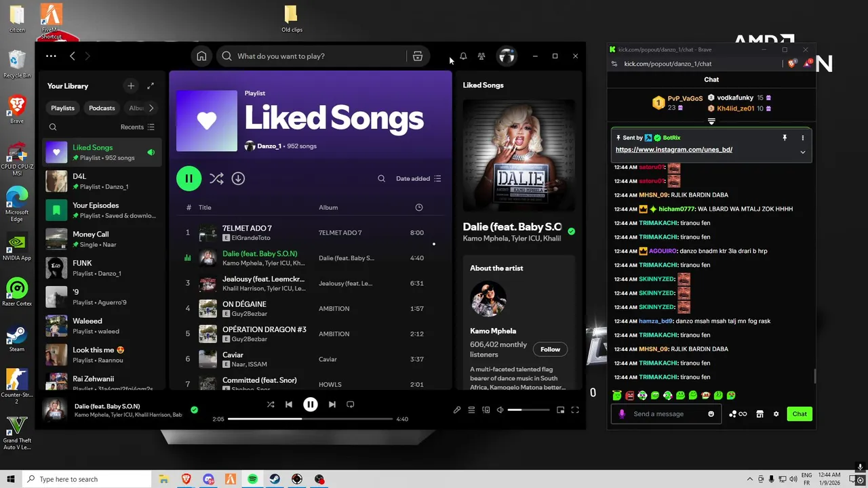Open Kick chat settings gear
Screen dimensions: 868x488
tap(776, 413)
